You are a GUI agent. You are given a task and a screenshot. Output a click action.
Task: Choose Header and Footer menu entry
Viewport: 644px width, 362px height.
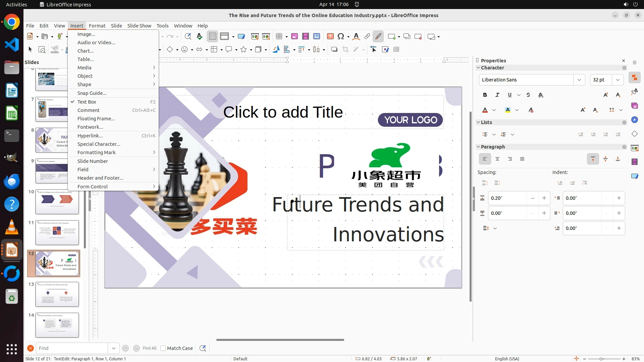100,178
